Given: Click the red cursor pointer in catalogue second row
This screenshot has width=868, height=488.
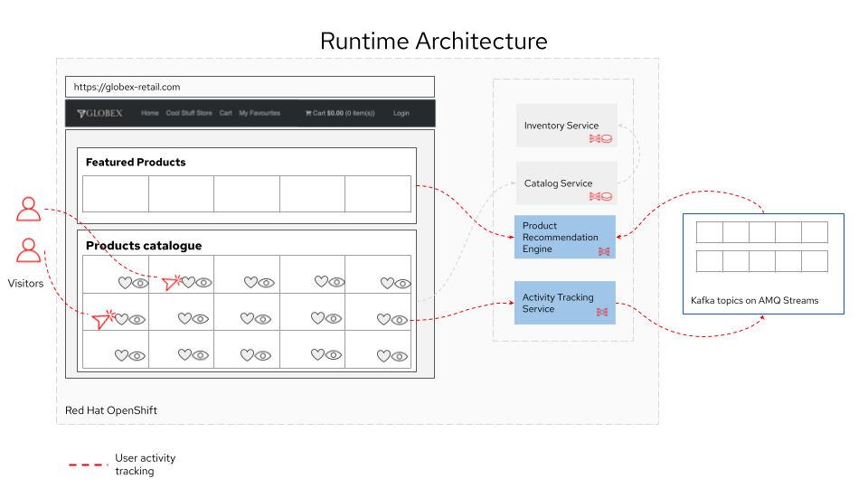Looking at the screenshot, I should point(102,319).
